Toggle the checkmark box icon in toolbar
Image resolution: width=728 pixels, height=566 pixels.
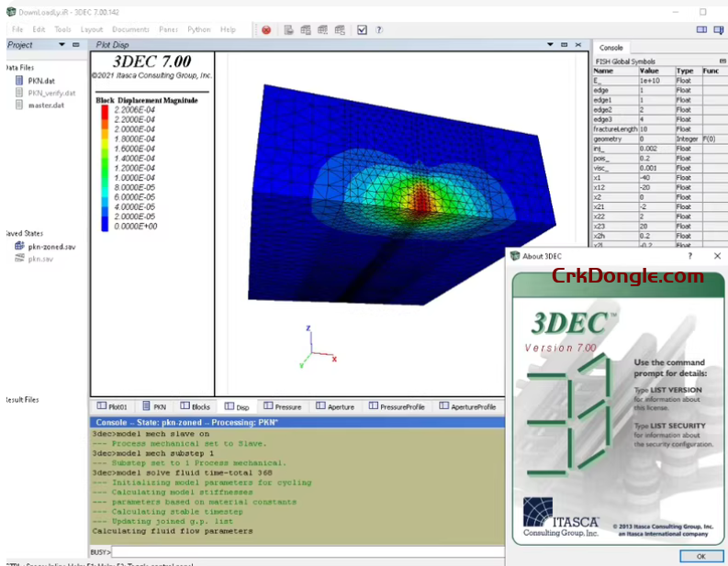(363, 29)
